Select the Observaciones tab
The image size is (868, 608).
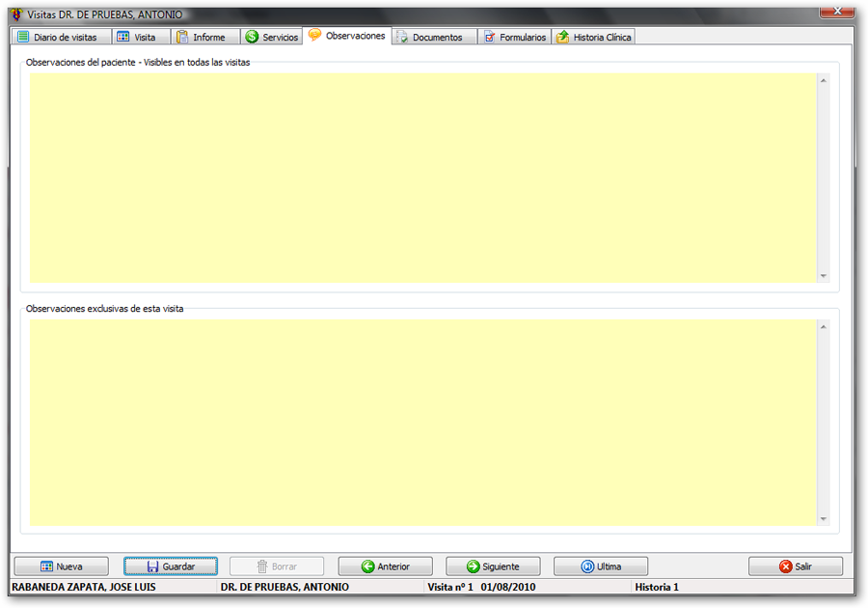point(347,36)
